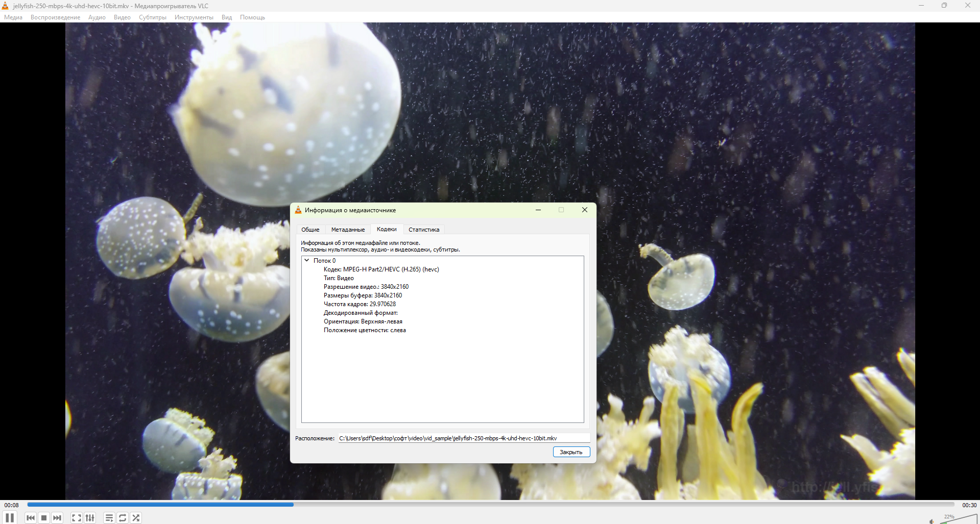Switch to the Метаданные tab
The height and width of the screenshot is (524, 980).
click(348, 230)
